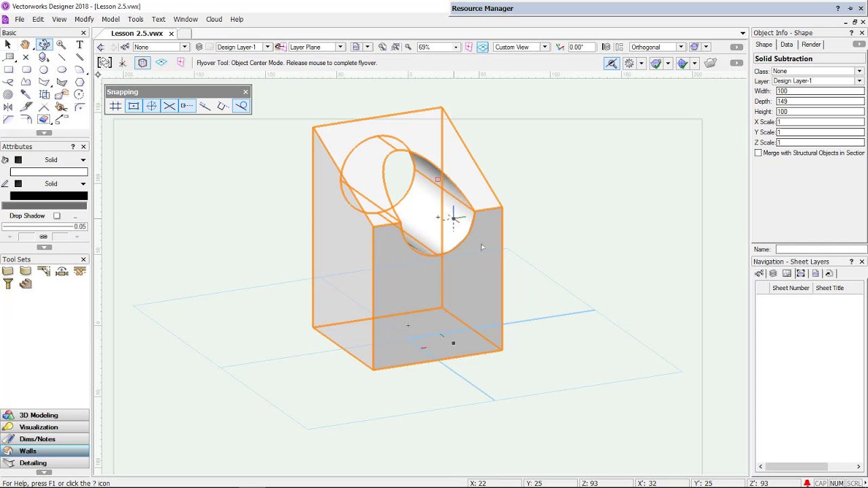The image size is (868, 488).
Task: Open the active class None dropdown
Action: click(x=161, y=47)
